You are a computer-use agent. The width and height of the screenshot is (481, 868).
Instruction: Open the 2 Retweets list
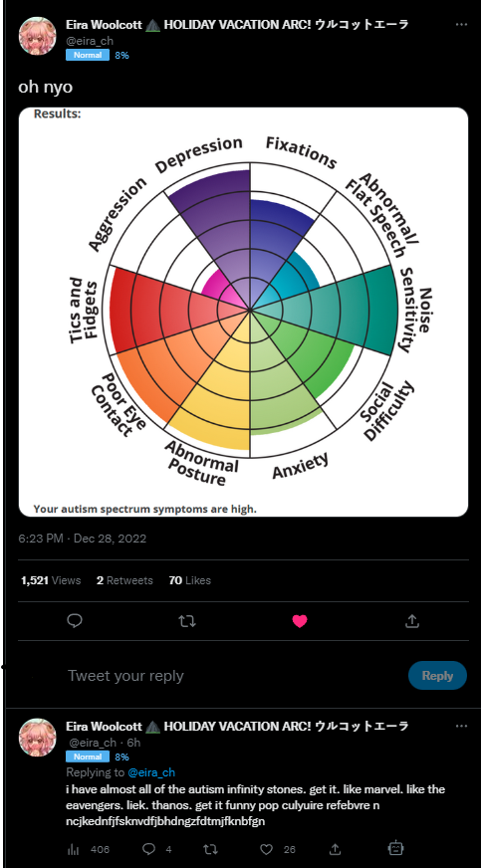124,580
